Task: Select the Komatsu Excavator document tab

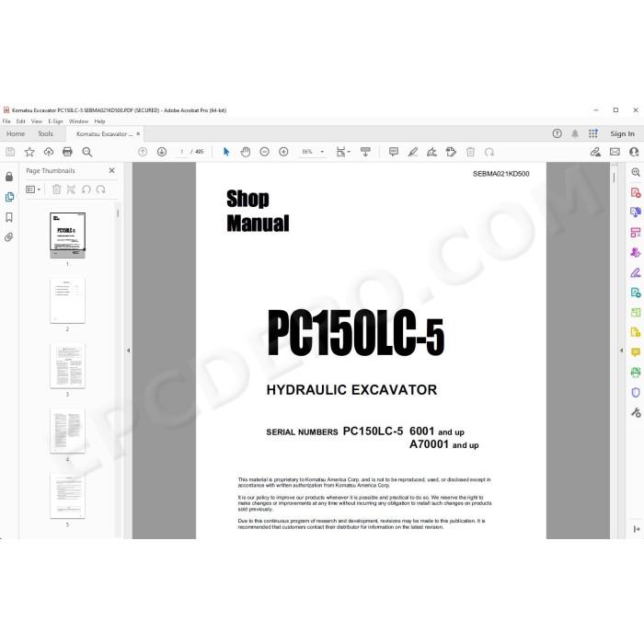Action: point(104,134)
